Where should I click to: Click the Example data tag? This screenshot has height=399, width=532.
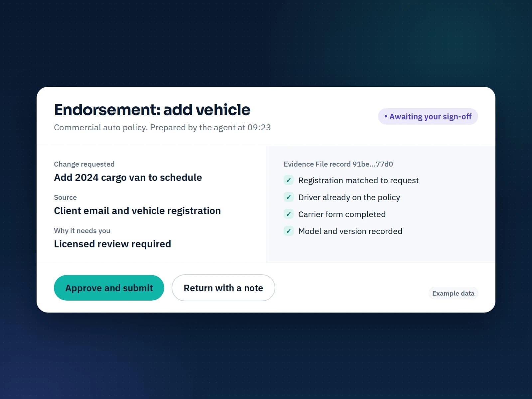pyautogui.click(x=453, y=293)
